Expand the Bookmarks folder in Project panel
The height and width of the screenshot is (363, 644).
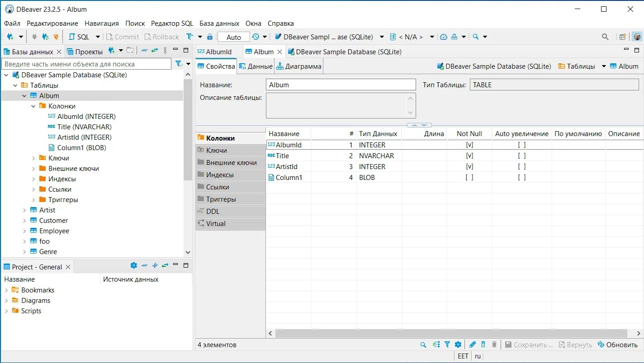(6, 290)
